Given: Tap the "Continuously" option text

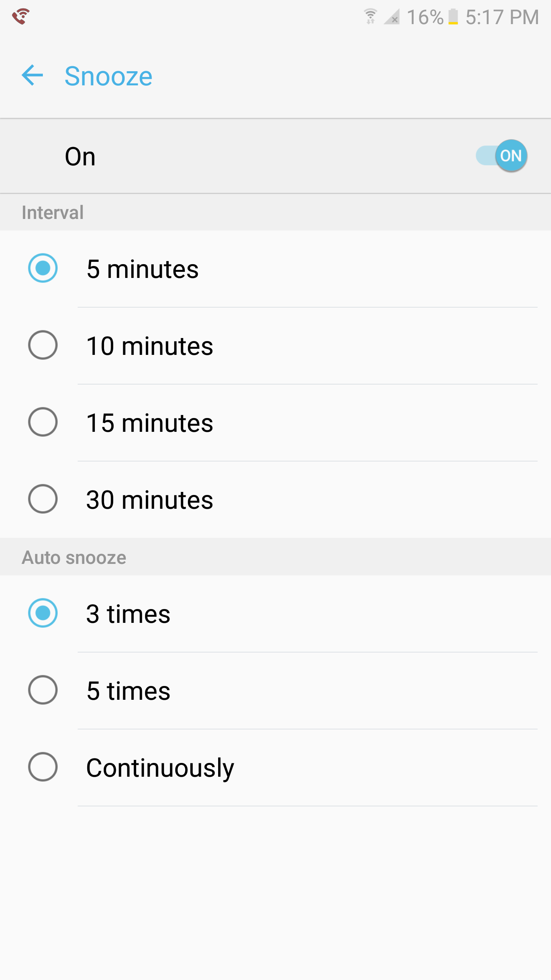Looking at the screenshot, I should coord(160,768).
